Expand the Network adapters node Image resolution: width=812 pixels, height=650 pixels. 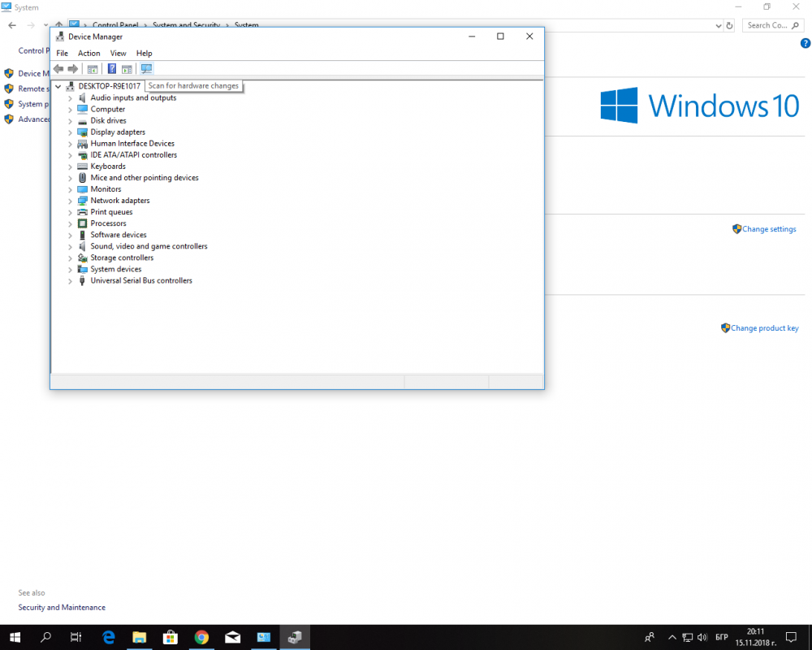point(70,201)
